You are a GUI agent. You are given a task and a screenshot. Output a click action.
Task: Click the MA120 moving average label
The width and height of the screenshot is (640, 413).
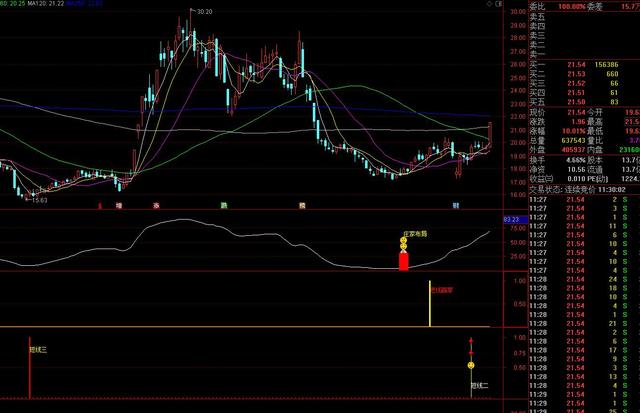tap(44, 4)
